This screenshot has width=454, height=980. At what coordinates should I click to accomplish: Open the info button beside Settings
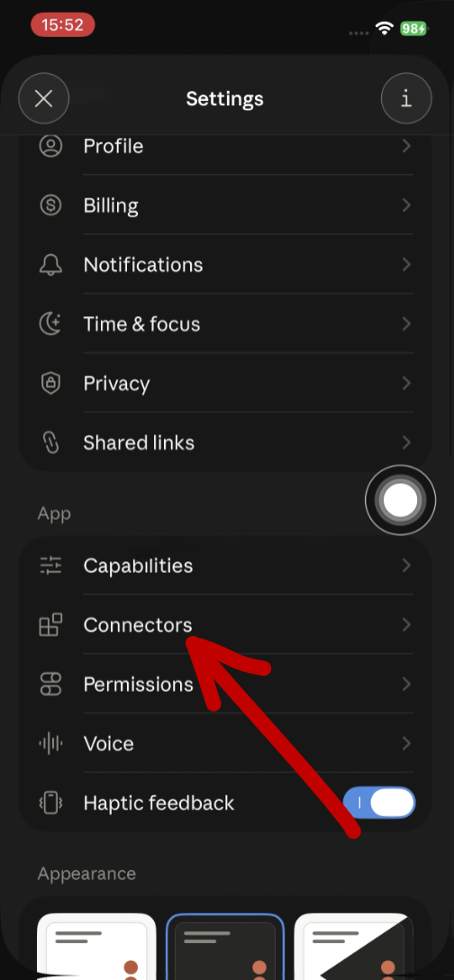(x=406, y=99)
